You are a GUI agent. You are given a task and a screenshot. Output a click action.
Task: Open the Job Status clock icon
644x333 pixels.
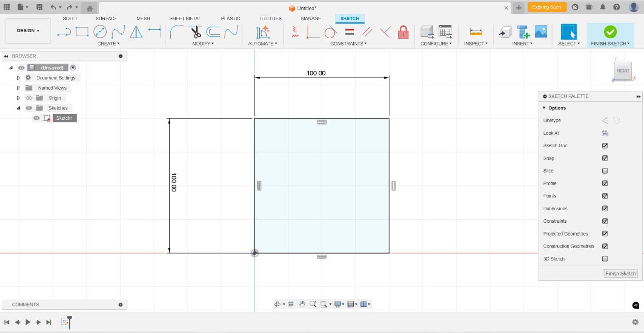tap(589, 7)
